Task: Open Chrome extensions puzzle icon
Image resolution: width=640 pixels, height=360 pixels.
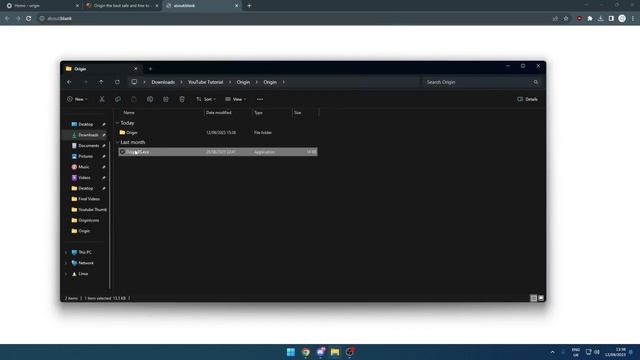Action: [590, 18]
